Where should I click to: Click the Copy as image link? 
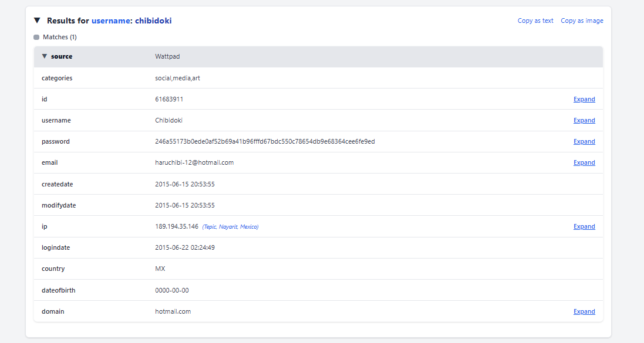point(582,21)
